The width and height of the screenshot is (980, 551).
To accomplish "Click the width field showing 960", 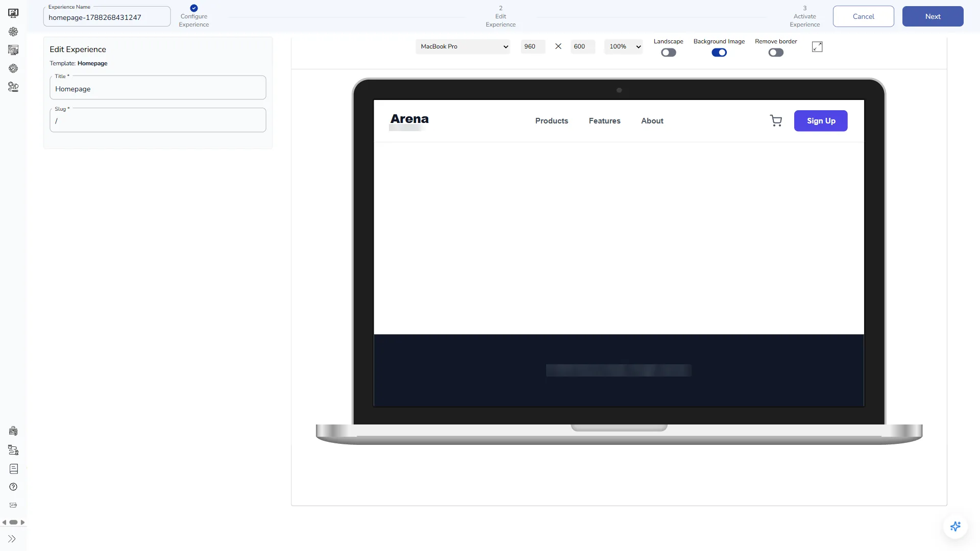I will 533,46.
